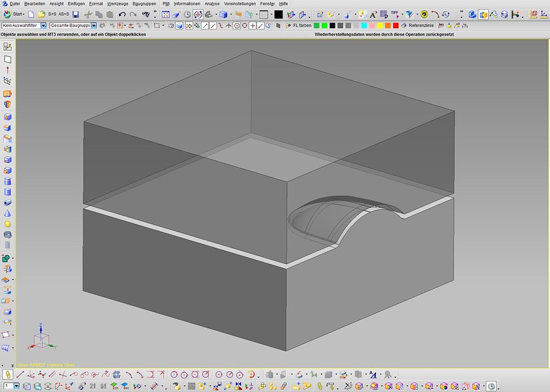Pick the red color swatch
This screenshot has width=550, height=392.
[396, 25]
